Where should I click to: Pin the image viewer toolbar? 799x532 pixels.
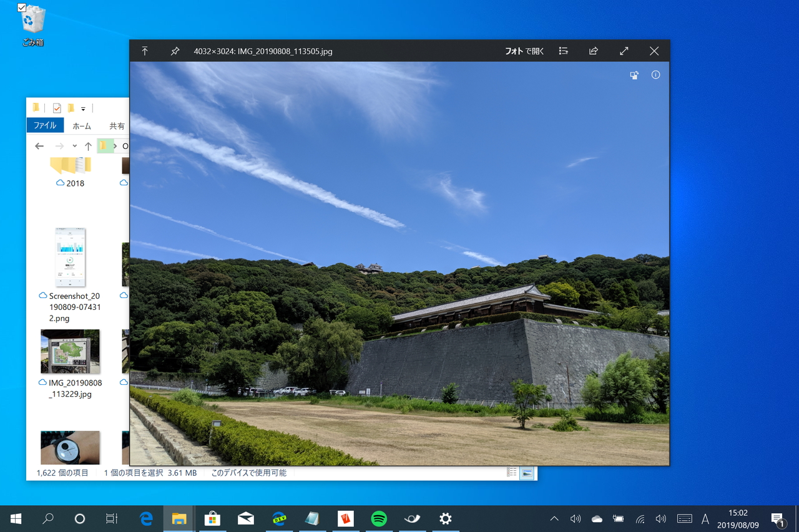(175, 51)
